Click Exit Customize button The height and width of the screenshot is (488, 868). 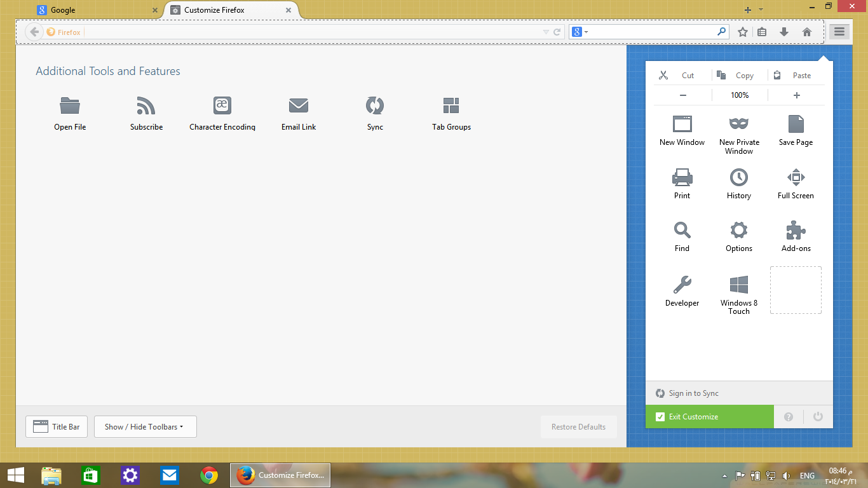(710, 417)
